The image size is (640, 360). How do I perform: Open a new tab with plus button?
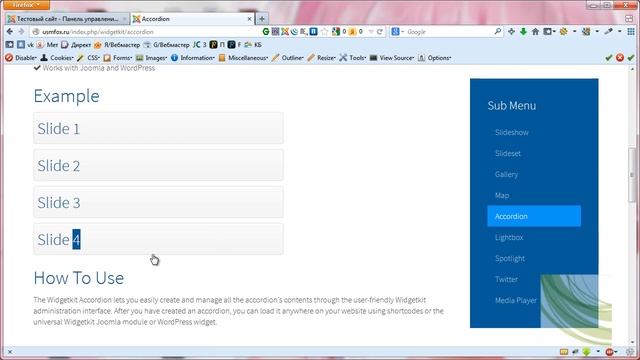coord(262,19)
